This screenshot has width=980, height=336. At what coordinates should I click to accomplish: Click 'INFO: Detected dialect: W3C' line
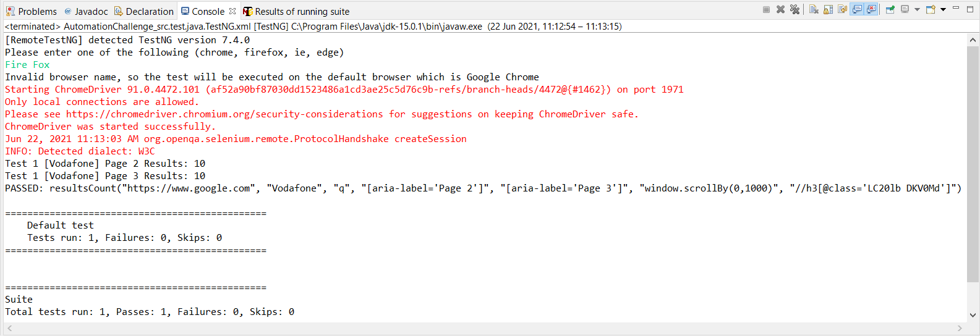click(80, 151)
